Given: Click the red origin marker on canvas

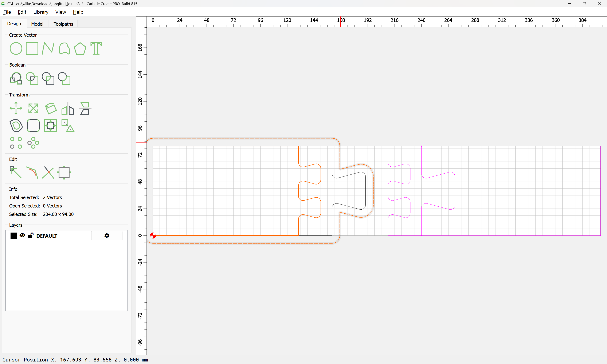Looking at the screenshot, I should (153, 236).
